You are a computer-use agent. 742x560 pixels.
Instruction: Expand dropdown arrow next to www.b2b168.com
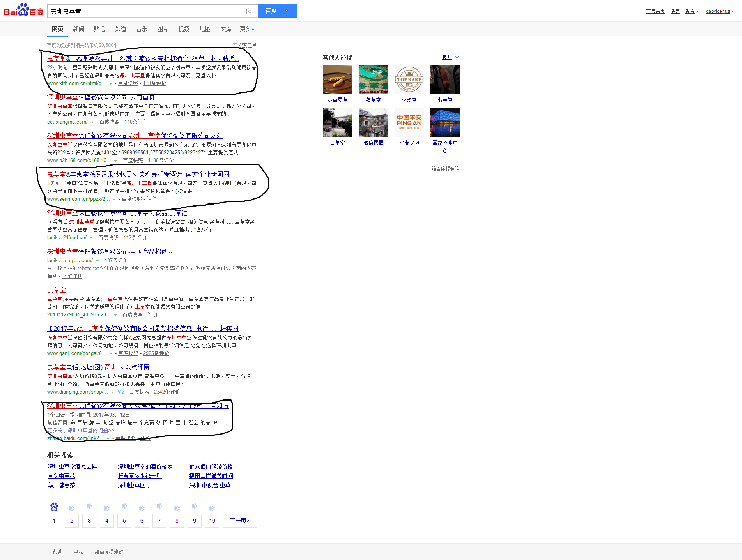pos(115,161)
